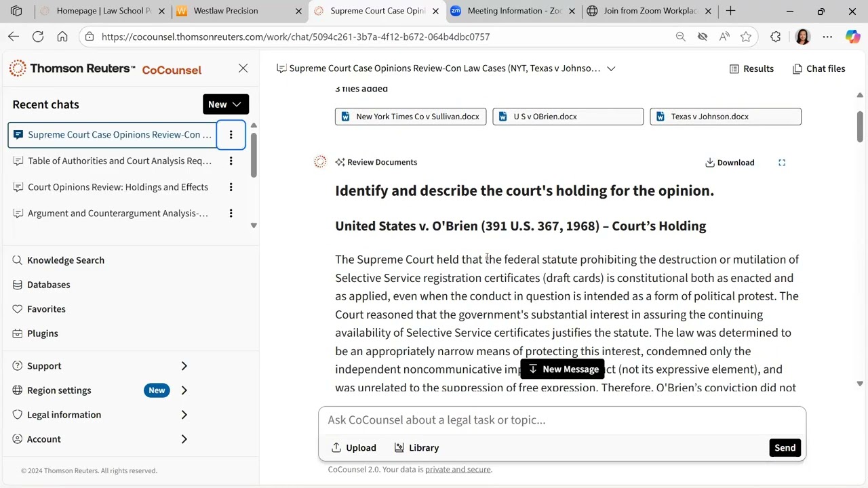Jump to New Message button

click(x=562, y=369)
